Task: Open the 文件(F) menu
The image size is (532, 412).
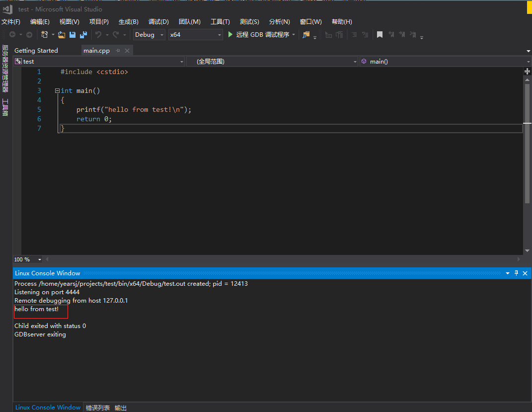Action: (11, 22)
